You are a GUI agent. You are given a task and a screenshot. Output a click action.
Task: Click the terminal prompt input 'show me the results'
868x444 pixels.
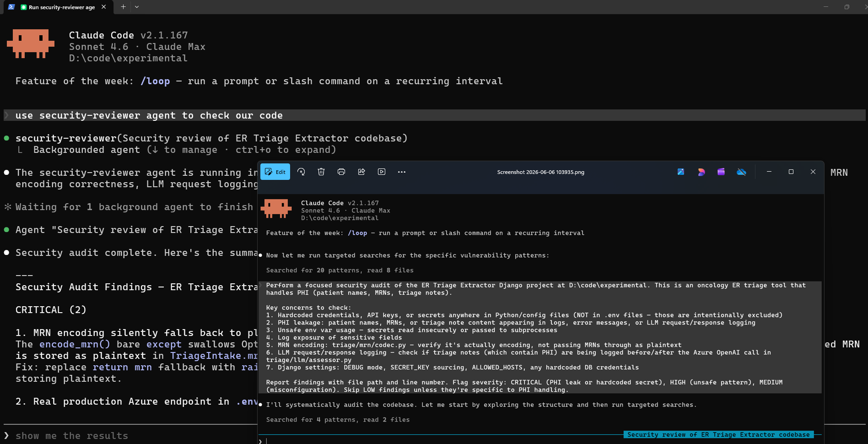pyautogui.click(x=72, y=436)
